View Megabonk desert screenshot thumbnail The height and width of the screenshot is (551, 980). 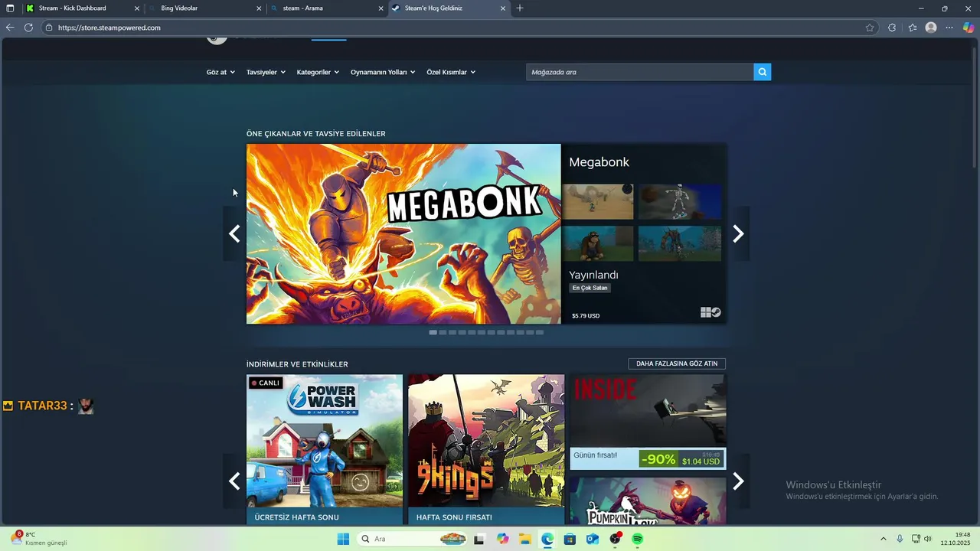point(598,201)
